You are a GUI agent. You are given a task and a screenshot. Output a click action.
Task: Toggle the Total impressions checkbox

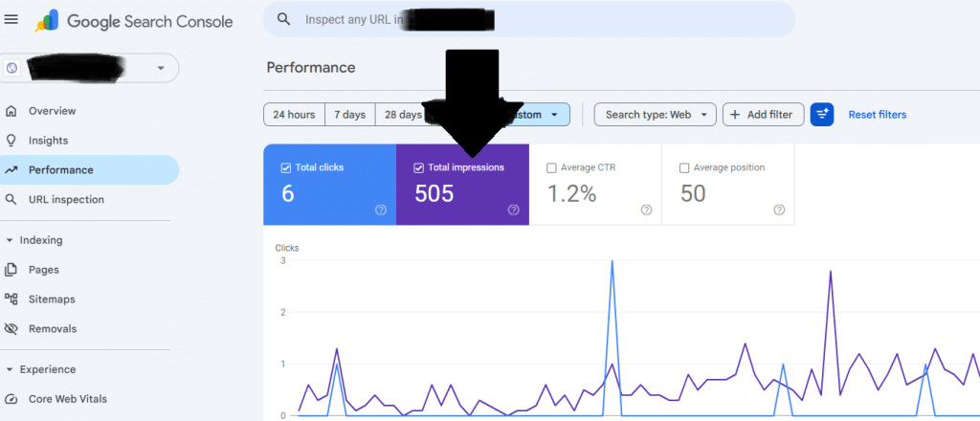point(419,167)
